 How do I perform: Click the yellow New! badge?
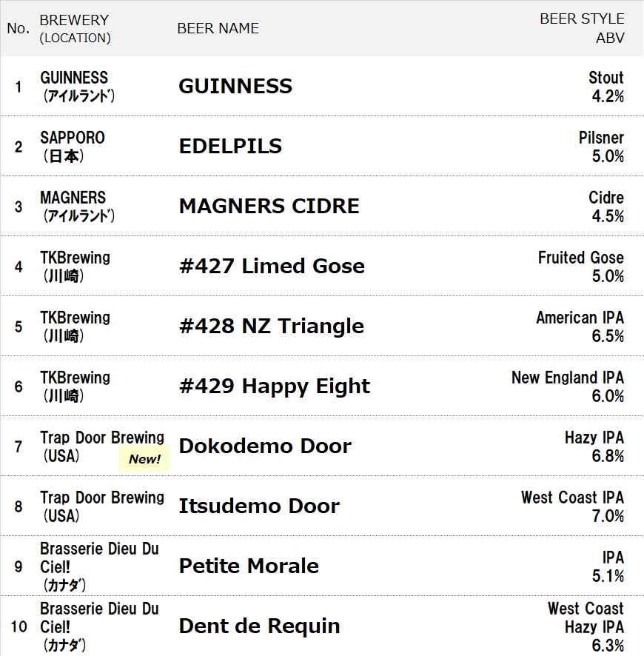[144, 459]
